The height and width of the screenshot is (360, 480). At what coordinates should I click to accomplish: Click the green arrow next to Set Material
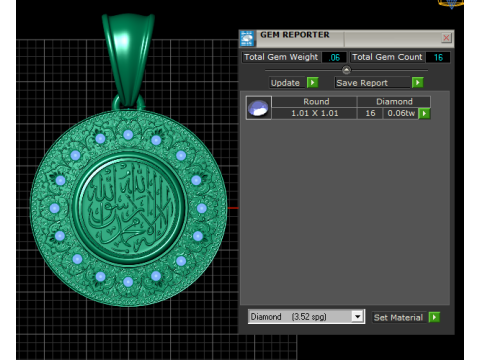click(434, 317)
